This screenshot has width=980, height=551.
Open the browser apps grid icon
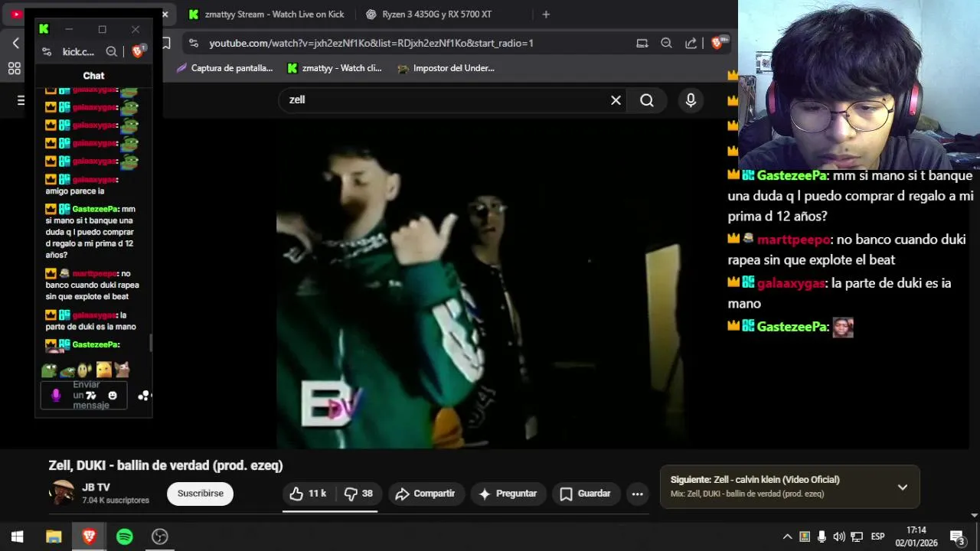coord(15,69)
